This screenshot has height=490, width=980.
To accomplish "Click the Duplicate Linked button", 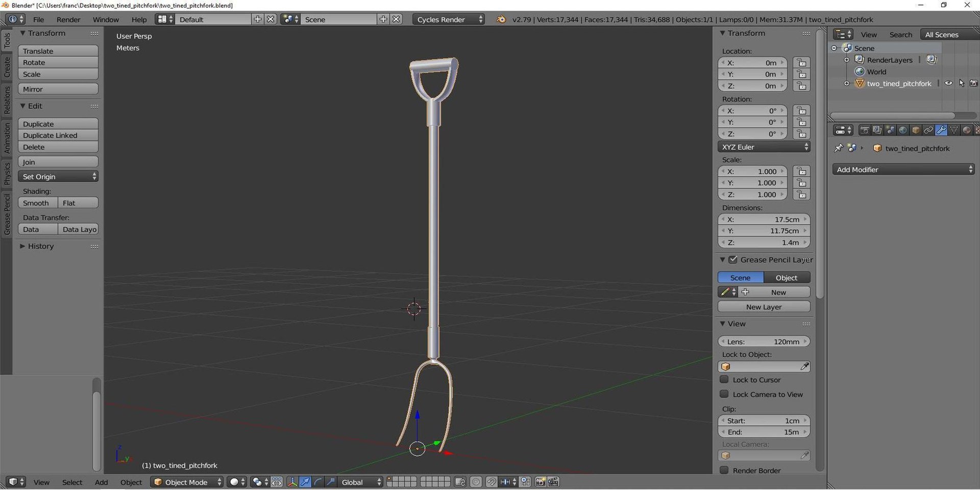I will pyautogui.click(x=58, y=135).
